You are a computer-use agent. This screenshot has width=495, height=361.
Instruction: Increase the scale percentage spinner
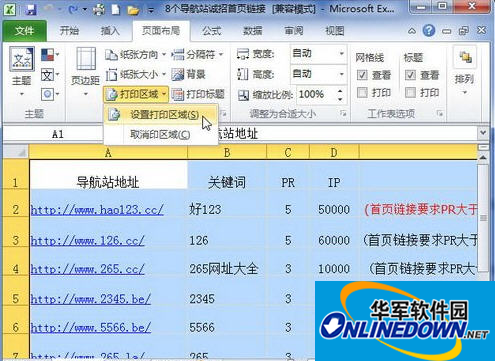click(340, 91)
